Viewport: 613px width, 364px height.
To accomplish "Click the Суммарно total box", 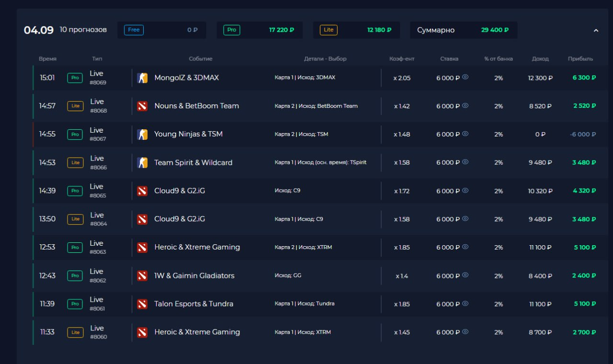I will (463, 30).
